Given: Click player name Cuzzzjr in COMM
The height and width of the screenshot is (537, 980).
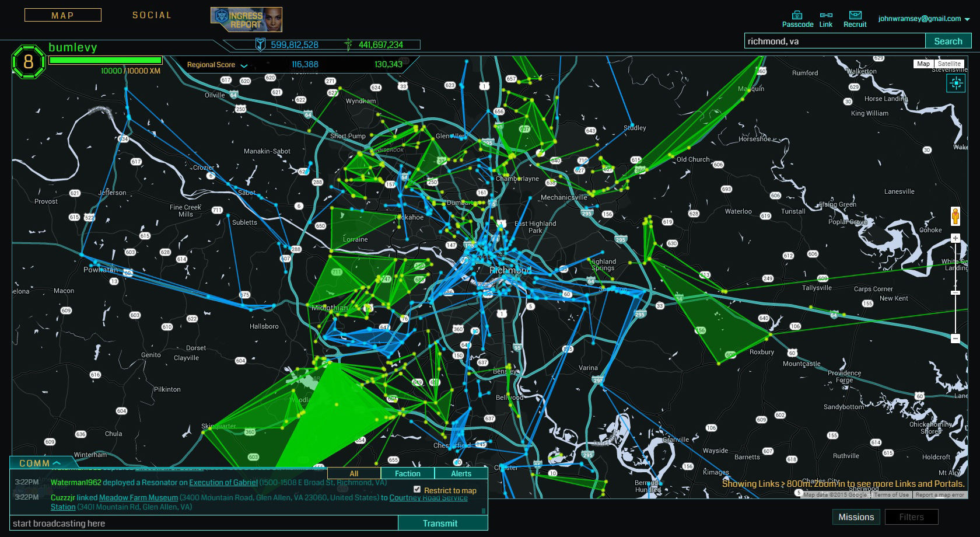Looking at the screenshot, I should pyautogui.click(x=62, y=498).
